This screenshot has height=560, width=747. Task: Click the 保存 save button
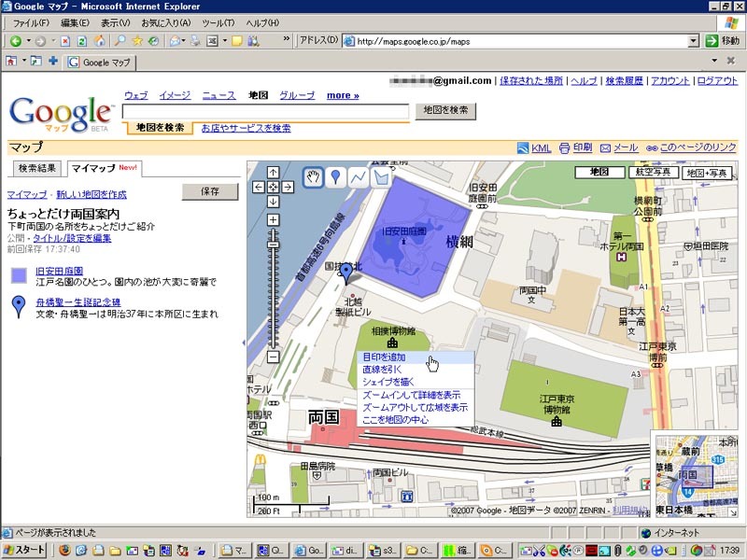210,191
